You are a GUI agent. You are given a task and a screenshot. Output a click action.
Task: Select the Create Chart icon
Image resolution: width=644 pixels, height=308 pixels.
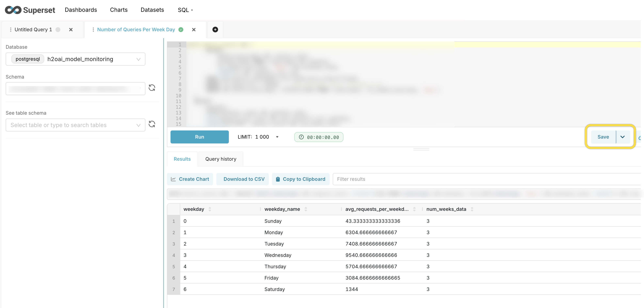click(x=174, y=179)
